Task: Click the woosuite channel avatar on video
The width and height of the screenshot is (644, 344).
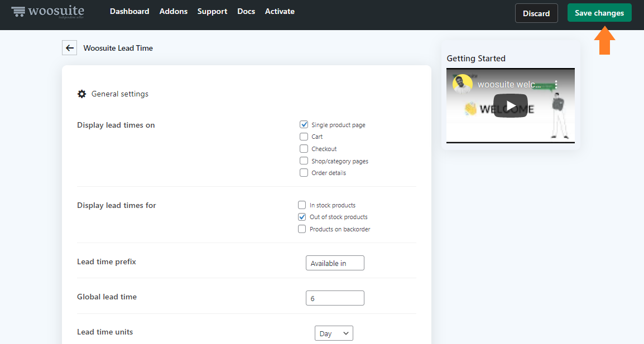Action: [x=463, y=84]
